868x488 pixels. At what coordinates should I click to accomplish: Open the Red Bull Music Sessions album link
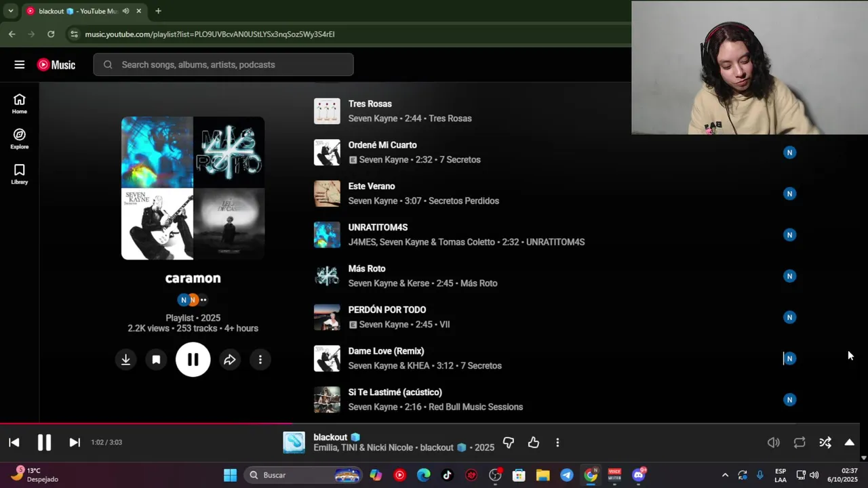click(475, 407)
